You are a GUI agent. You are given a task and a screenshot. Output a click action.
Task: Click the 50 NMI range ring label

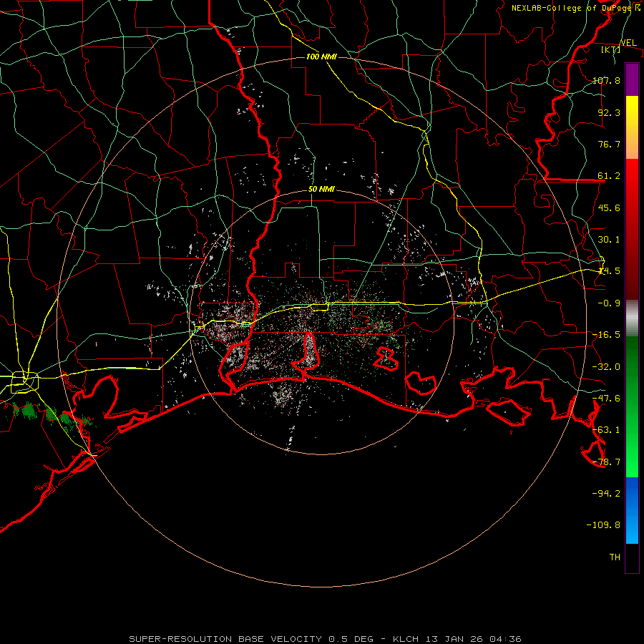(x=321, y=190)
